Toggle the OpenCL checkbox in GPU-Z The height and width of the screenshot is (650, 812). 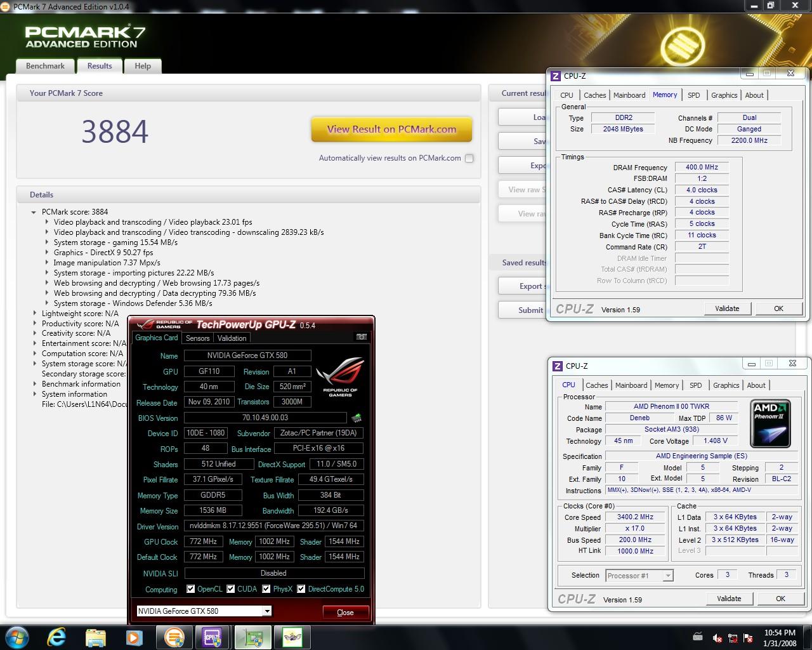click(190, 588)
